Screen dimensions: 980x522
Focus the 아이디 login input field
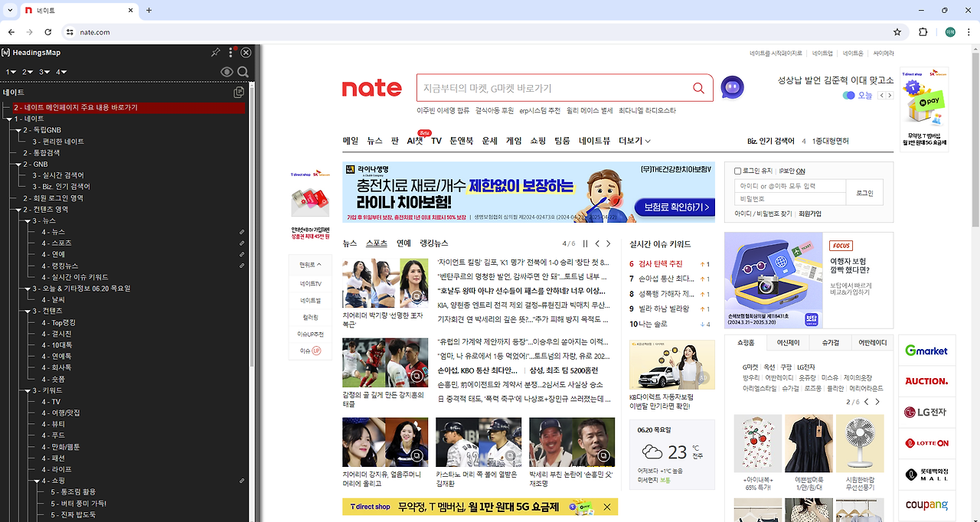click(x=790, y=186)
